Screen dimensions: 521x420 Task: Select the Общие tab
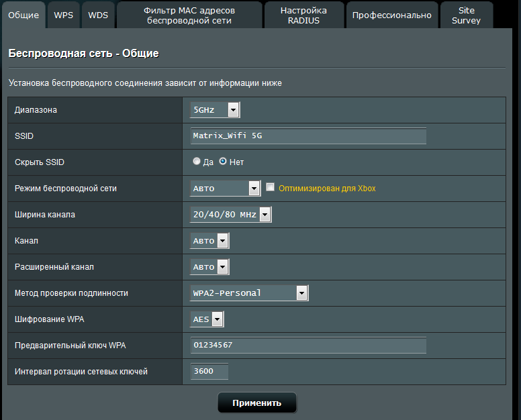(23, 15)
